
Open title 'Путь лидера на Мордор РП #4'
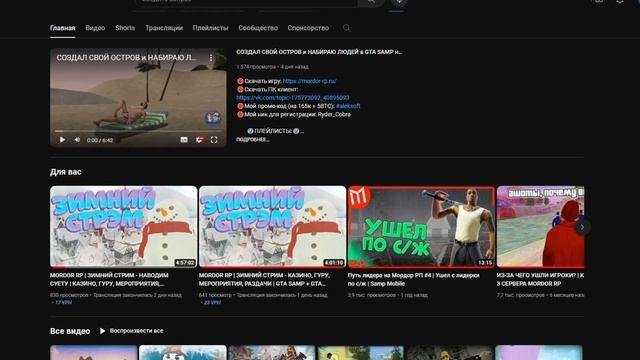[x=413, y=280]
